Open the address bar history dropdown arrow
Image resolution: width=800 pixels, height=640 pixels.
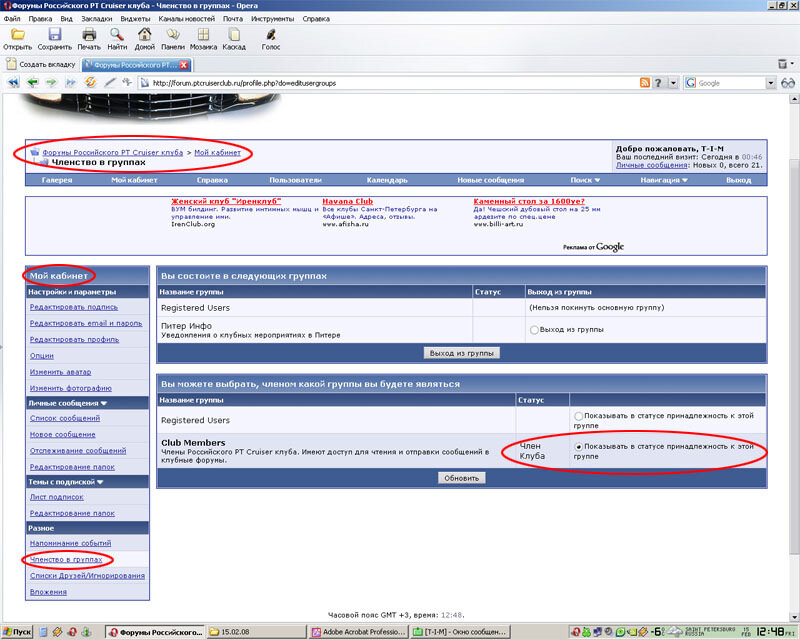pyautogui.click(x=673, y=83)
